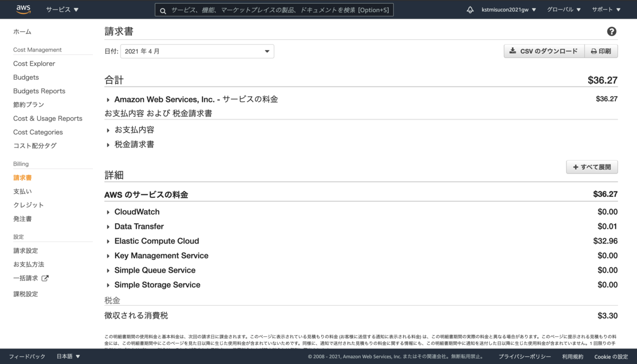This screenshot has height=364, width=637.
Task: Expand the 税金請求書 section
Action: pyautogui.click(x=108, y=145)
